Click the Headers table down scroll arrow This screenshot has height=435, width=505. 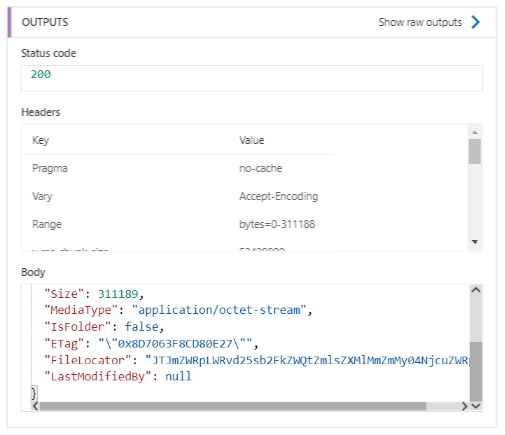[x=475, y=242]
